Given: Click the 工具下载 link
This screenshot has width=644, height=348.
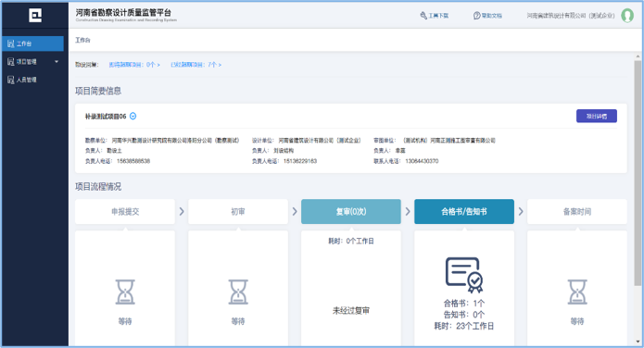Looking at the screenshot, I should [x=438, y=16].
